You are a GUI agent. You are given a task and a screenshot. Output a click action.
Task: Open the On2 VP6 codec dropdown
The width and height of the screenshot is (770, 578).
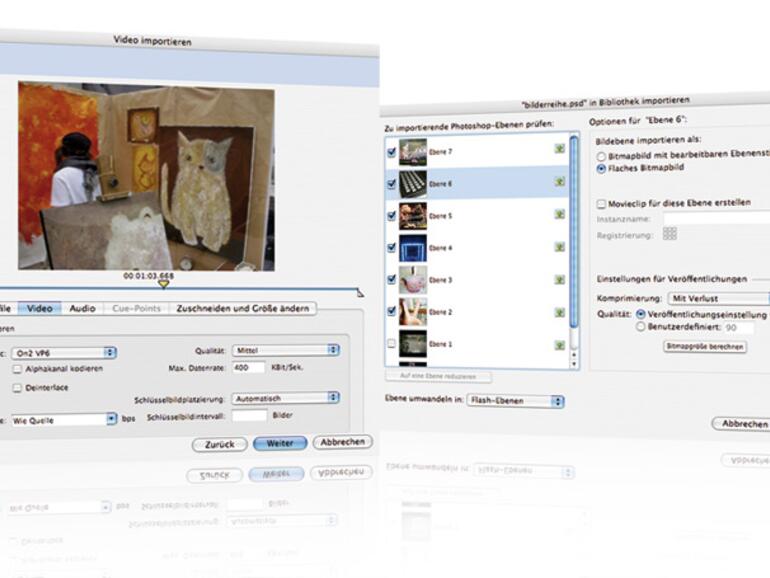pos(64,353)
